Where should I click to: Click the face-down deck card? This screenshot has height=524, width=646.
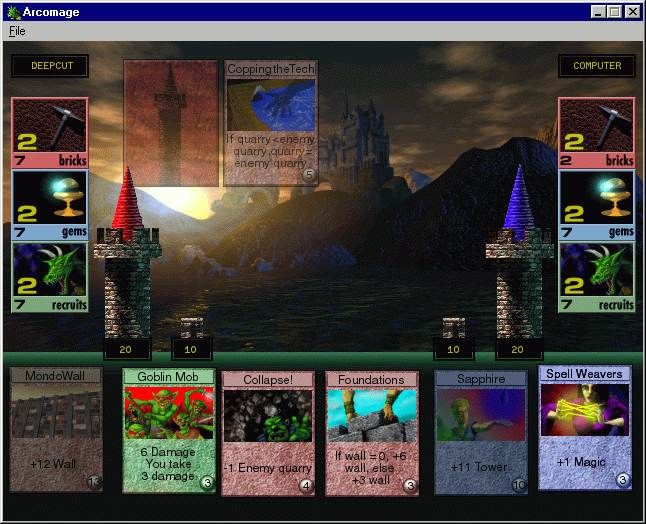pyautogui.click(x=170, y=123)
